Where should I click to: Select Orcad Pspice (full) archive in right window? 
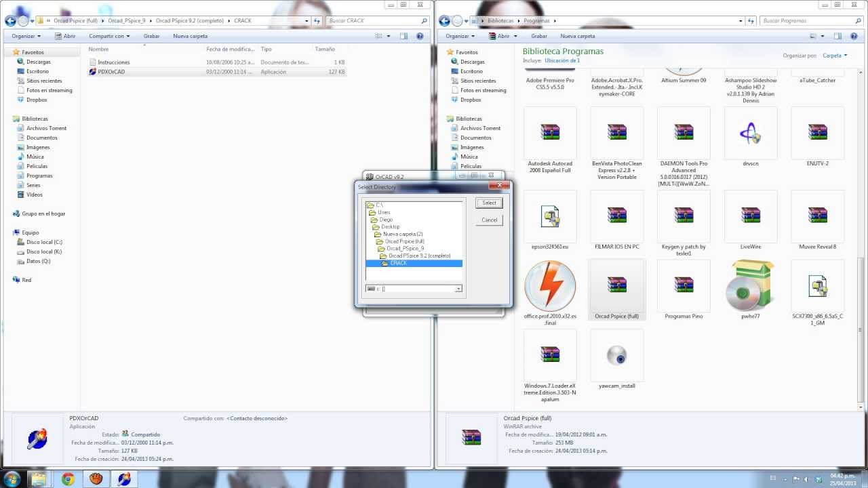click(616, 290)
